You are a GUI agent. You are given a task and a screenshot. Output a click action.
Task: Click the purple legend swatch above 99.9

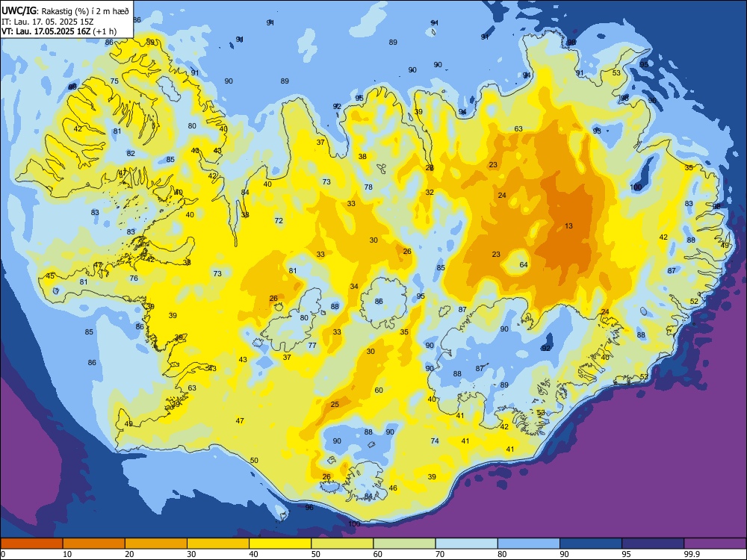coord(715,544)
